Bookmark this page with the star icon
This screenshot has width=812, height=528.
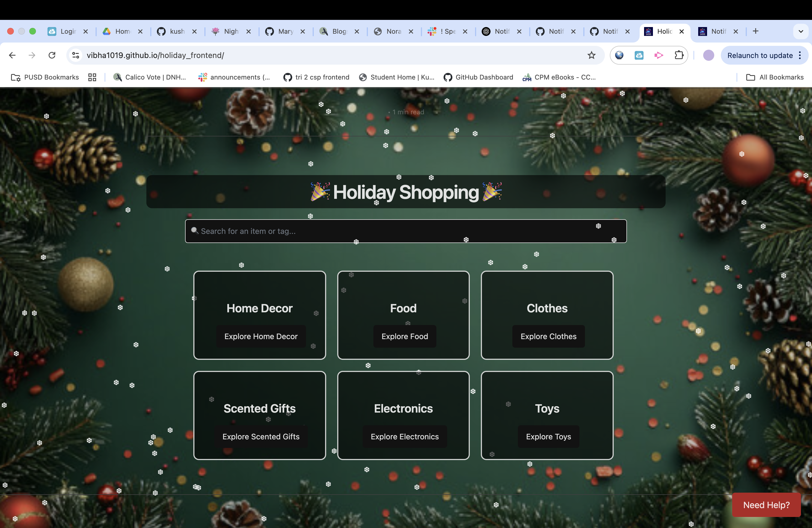click(591, 55)
